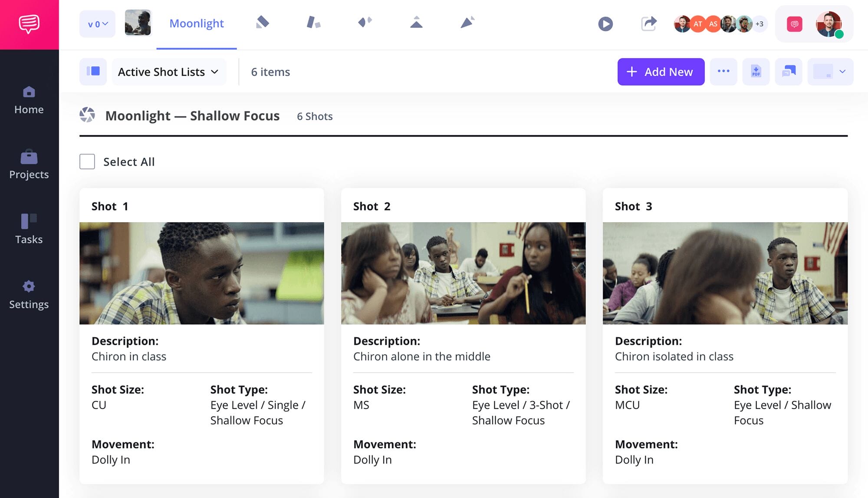The width and height of the screenshot is (868, 498).
Task: Open the Shot 2 thumbnail image
Action: pos(464,273)
